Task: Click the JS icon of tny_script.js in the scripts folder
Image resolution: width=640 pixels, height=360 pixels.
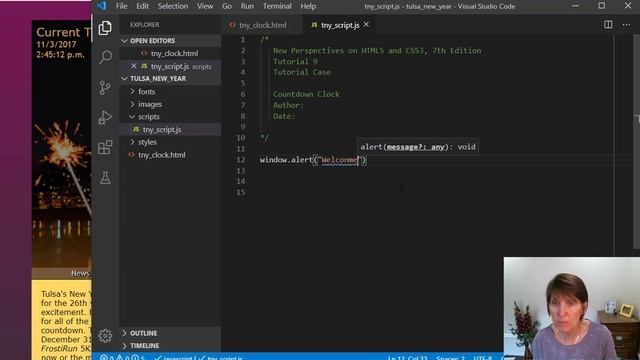Action: click(x=136, y=129)
